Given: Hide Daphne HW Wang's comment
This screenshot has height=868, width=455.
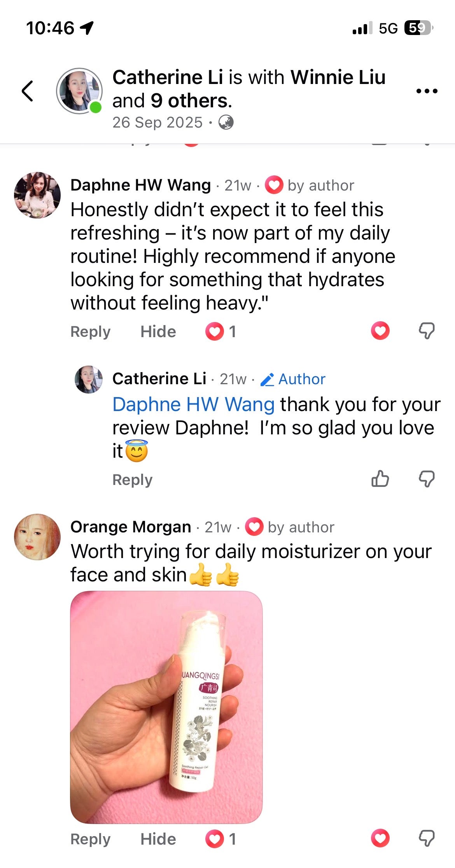Looking at the screenshot, I should click(158, 331).
